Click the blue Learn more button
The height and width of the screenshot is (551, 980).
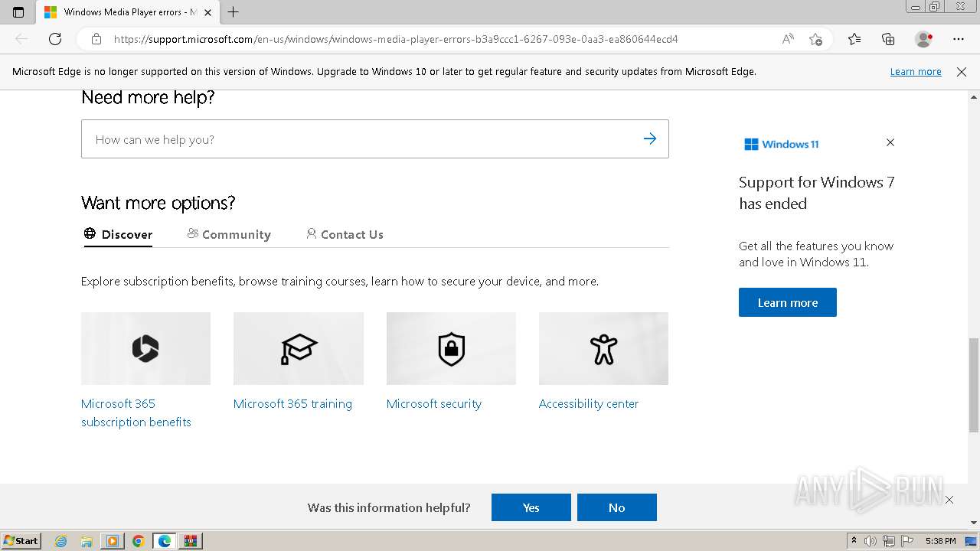pyautogui.click(x=787, y=302)
